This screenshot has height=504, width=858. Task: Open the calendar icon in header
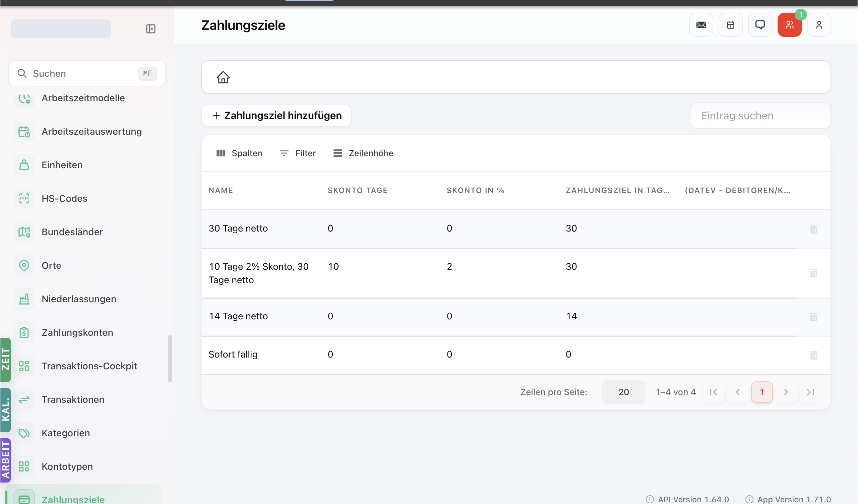tap(731, 25)
